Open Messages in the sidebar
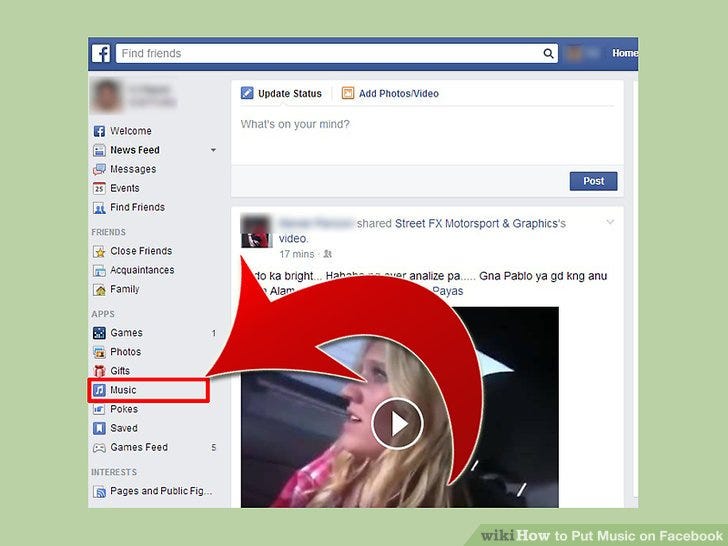Screen dimensions: 728x546 coord(133,169)
